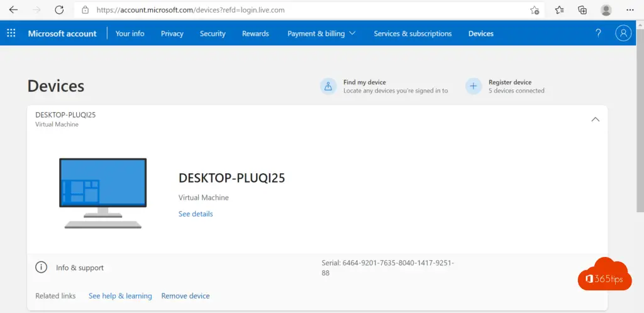The height and width of the screenshot is (313, 644).
Task: Go to Services & subscriptions
Action: pyautogui.click(x=413, y=33)
